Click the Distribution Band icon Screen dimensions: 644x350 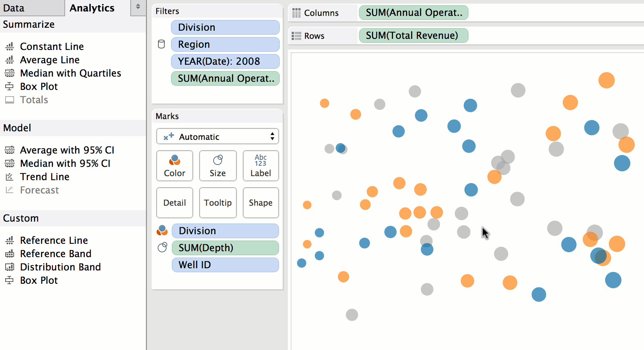10,267
